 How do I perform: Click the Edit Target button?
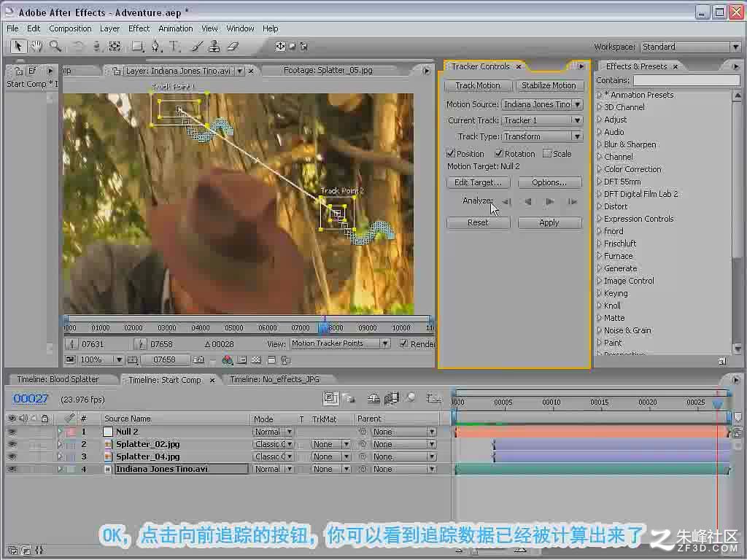click(x=478, y=182)
